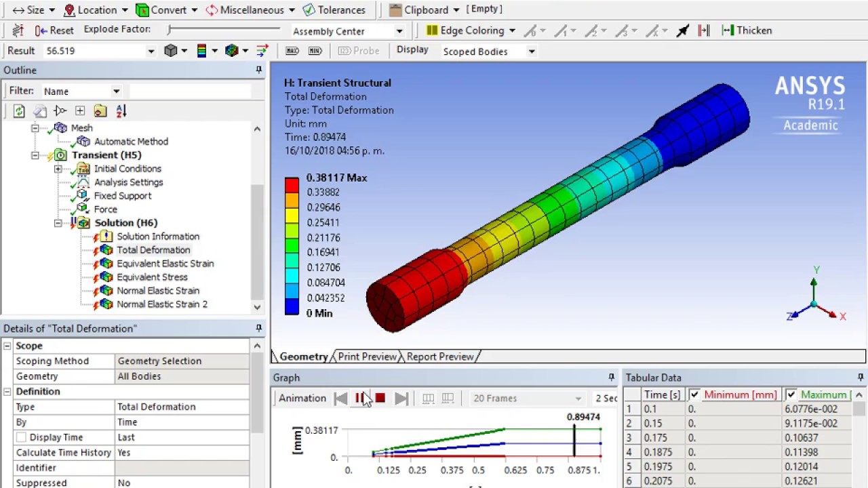Select the Fixed Support tree item
This screenshot has width=868, height=488.
click(x=122, y=196)
